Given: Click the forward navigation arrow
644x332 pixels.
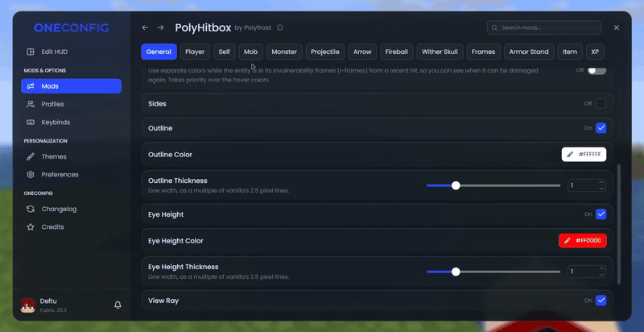Looking at the screenshot, I should [x=160, y=27].
